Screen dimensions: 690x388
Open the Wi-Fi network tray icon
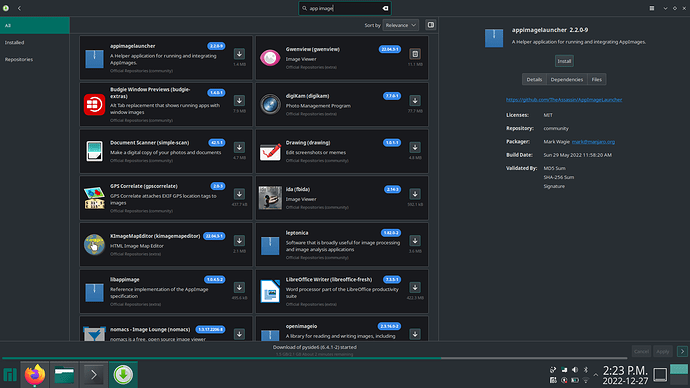tap(586, 380)
